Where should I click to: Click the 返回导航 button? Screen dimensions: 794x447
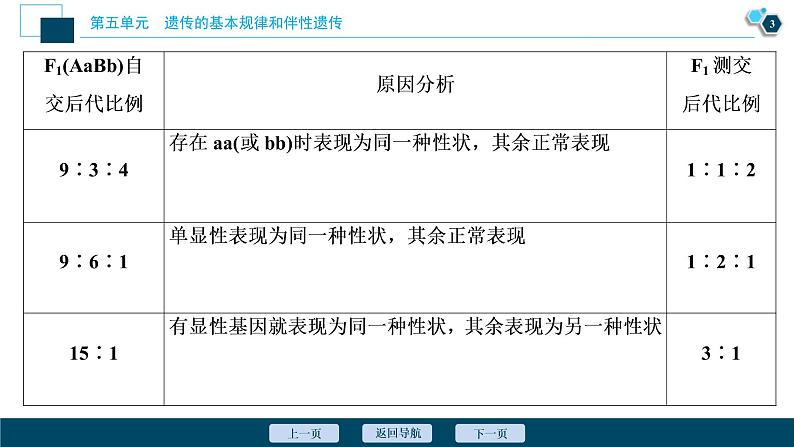(397, 433)
